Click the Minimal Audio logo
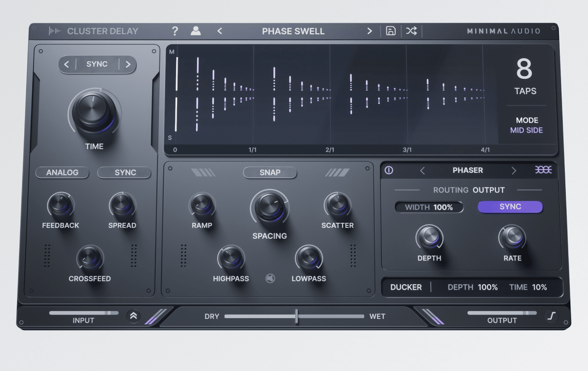 tap(504, 31)
